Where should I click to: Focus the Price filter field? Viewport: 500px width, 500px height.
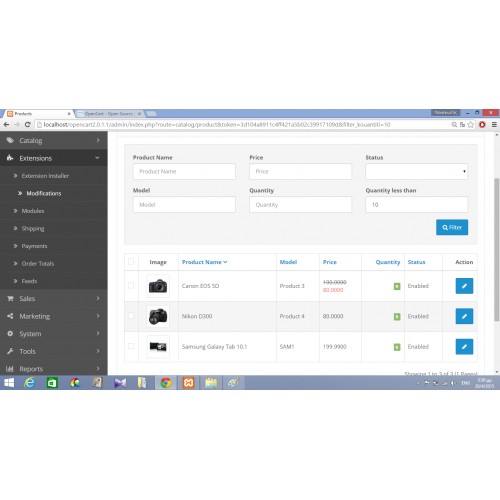click(x=300, y=171)
